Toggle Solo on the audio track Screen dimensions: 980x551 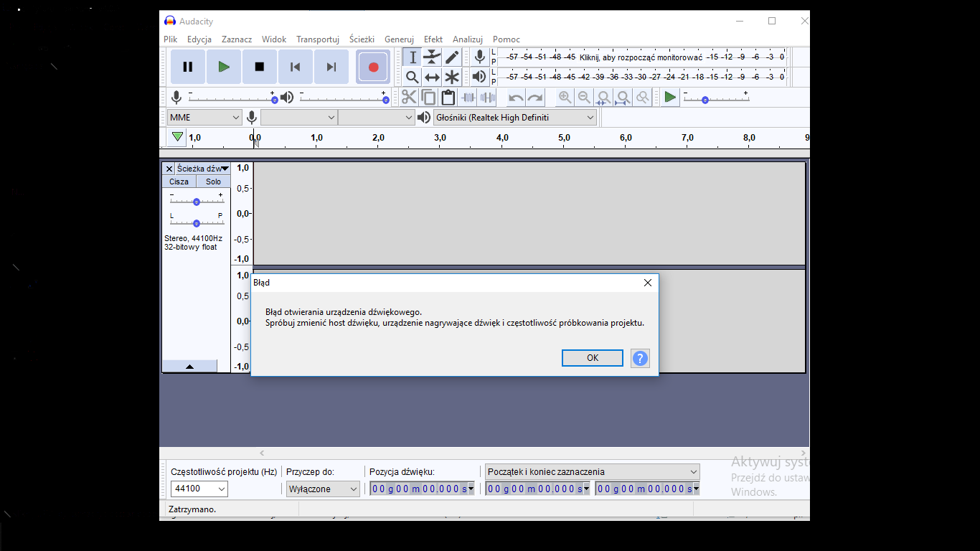213,182
